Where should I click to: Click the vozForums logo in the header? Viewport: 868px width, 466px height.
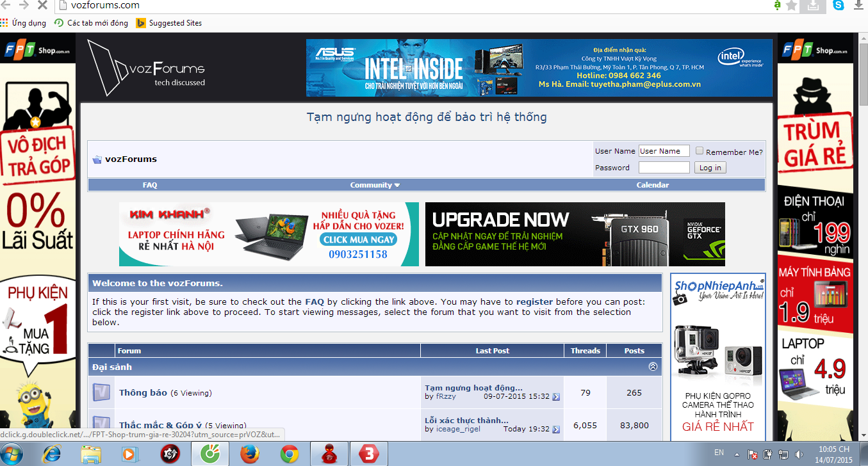tap(146, 68)
